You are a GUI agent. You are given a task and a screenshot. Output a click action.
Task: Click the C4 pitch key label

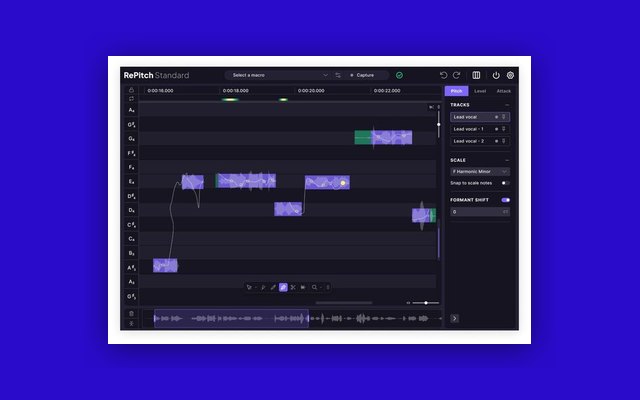131,239
